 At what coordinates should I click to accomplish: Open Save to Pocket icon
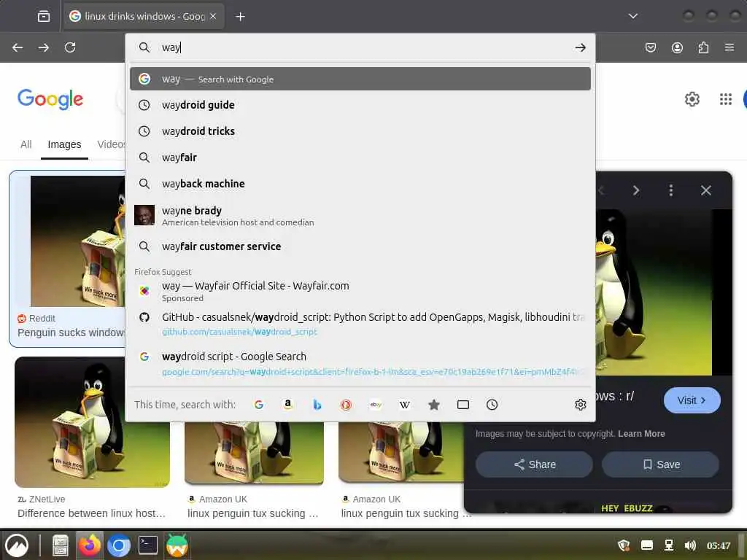click(650, 47)
